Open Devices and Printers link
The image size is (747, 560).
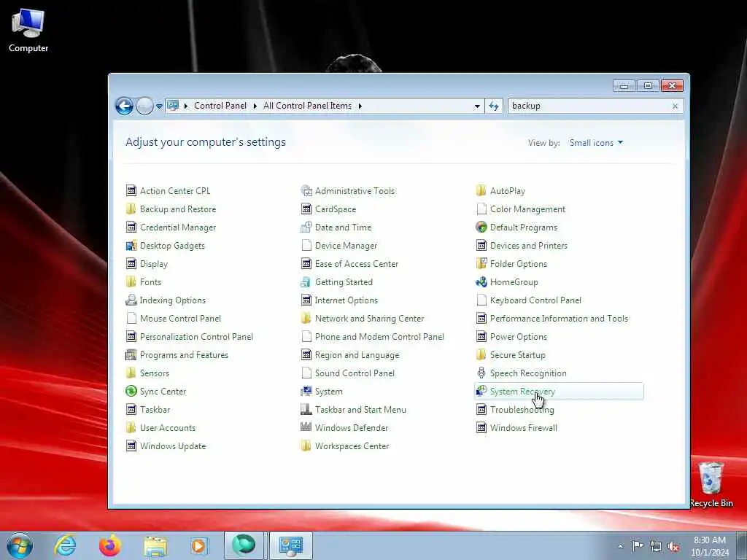point(529,246)
